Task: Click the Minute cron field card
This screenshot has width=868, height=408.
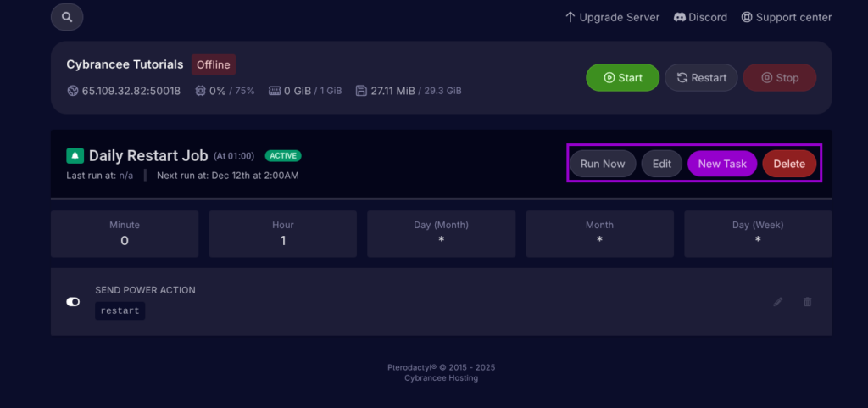Action: [125, 233]
